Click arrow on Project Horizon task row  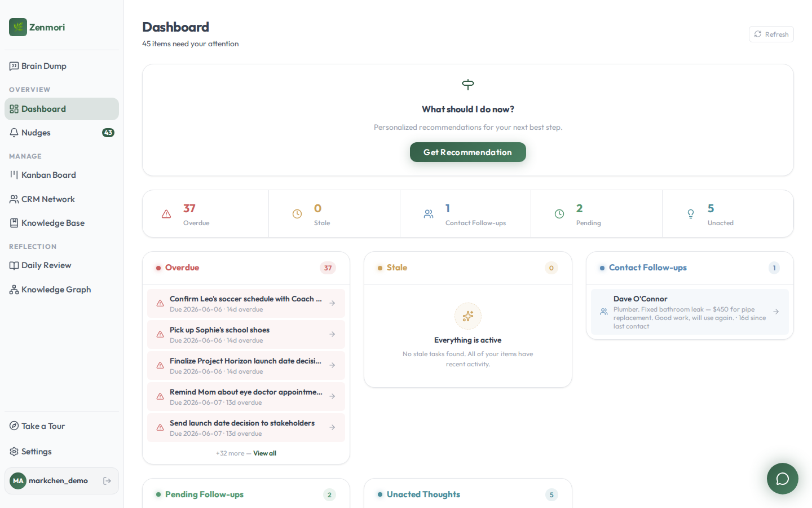point(332,365)
